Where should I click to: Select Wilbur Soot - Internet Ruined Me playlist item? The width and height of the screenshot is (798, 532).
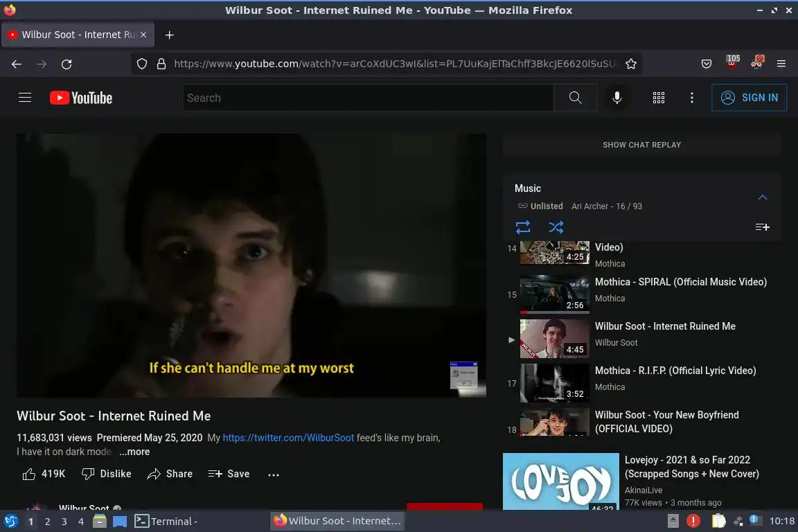642,339
